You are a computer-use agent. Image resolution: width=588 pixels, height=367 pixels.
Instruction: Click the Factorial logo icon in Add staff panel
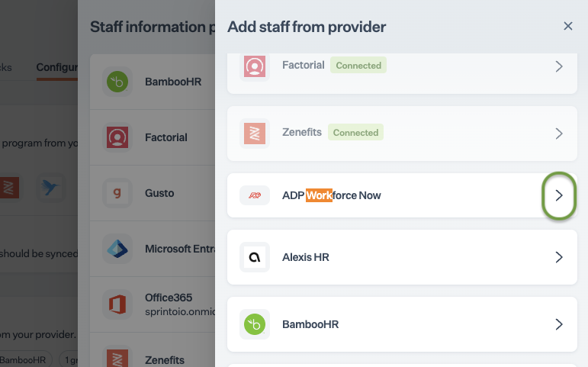255,66
